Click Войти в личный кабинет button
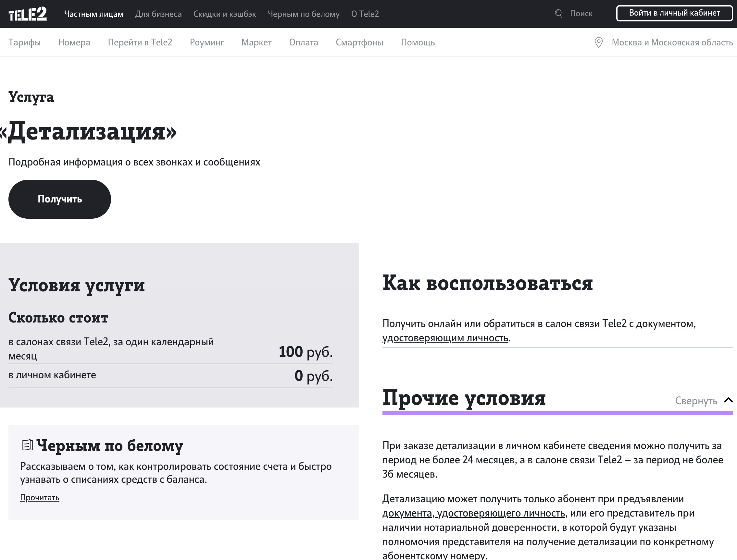 674,13
